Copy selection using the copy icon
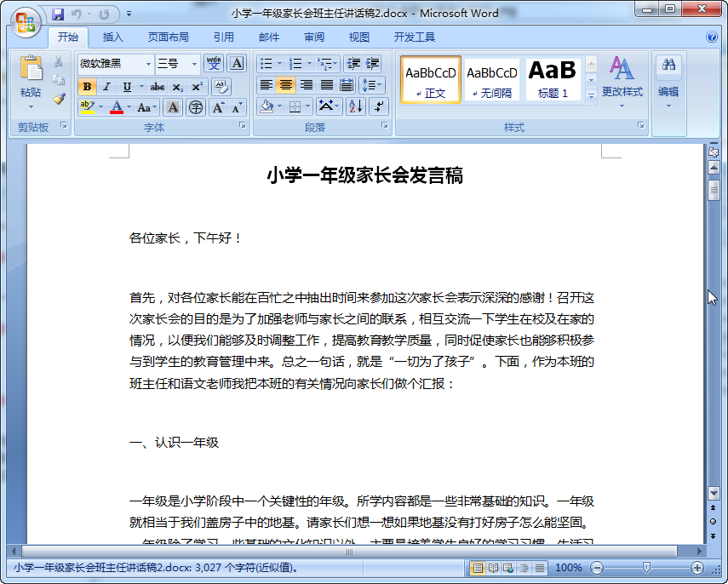The width and height of the screenshot is (728, 584). [59, 80]
